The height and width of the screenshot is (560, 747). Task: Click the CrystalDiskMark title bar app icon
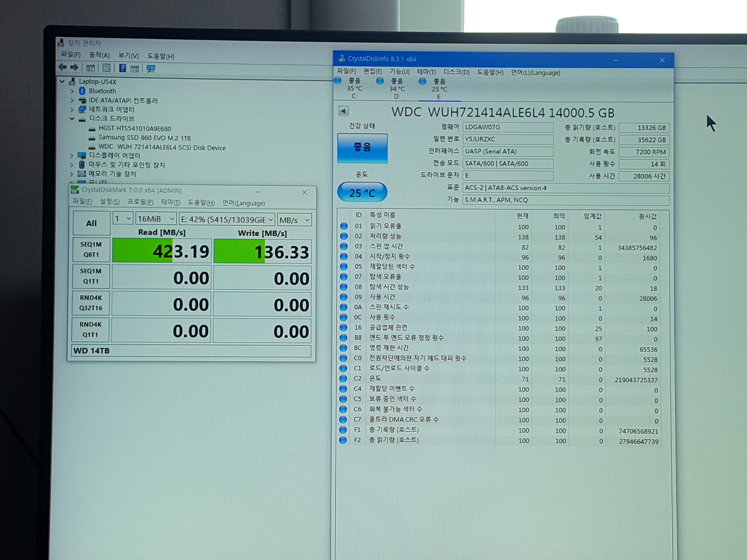[75, 189]
